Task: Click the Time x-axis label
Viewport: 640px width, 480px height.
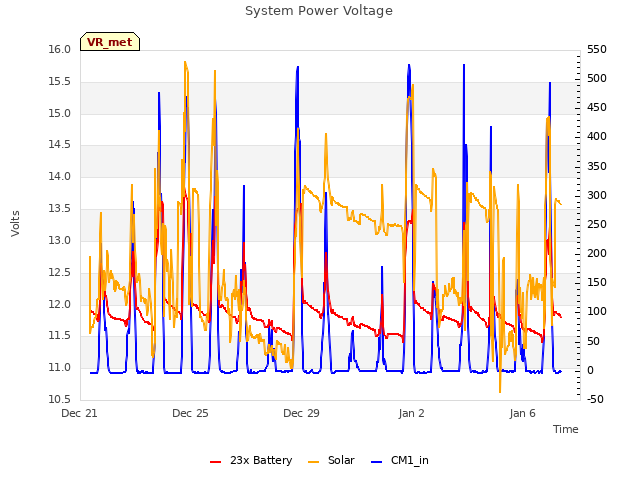Action: [x=565, y=429]
